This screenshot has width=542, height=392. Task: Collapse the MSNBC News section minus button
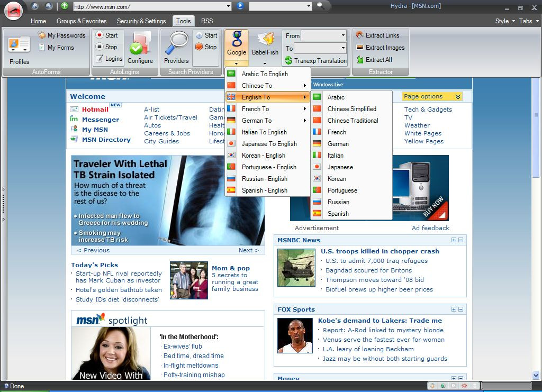(461, 240)
